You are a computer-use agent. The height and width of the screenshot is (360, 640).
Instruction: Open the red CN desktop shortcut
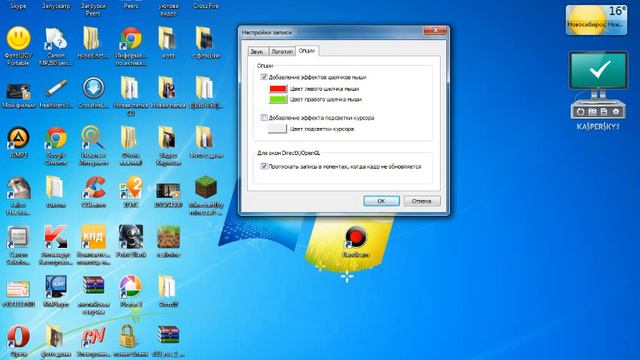93,336
